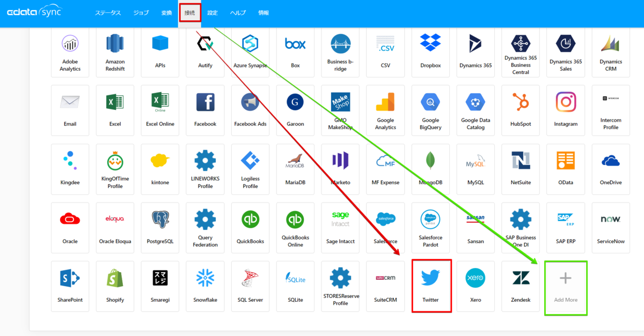Image resolution: width=644 pixels, height=336 pixels.
Task: Open the ステータス tab
Action: click(108, 13)
